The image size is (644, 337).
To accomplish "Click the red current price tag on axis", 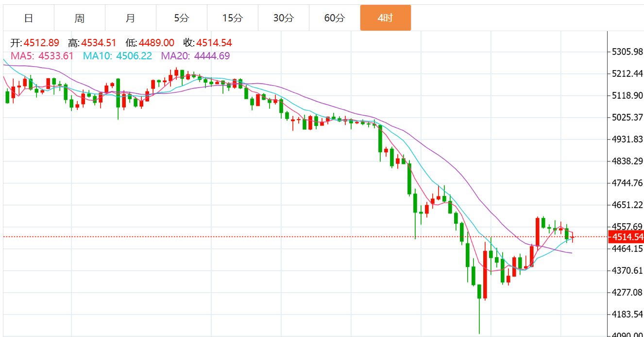I will click(x=627, y=237).
